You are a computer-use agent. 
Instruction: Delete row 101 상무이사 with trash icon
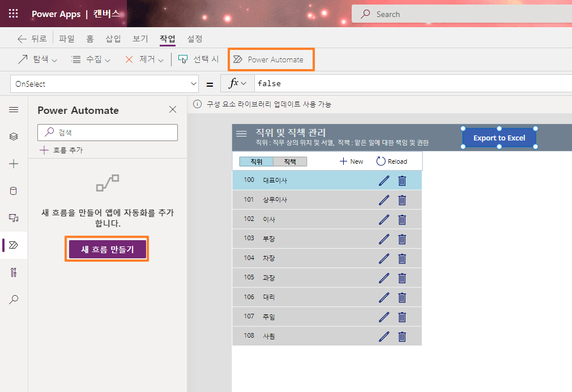(402, 200)
